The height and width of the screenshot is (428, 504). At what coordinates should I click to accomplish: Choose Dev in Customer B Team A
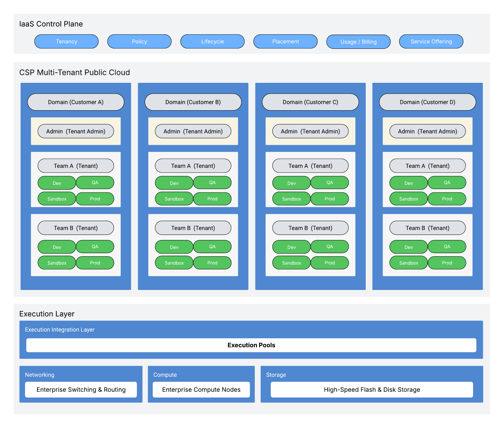[174, 183]
